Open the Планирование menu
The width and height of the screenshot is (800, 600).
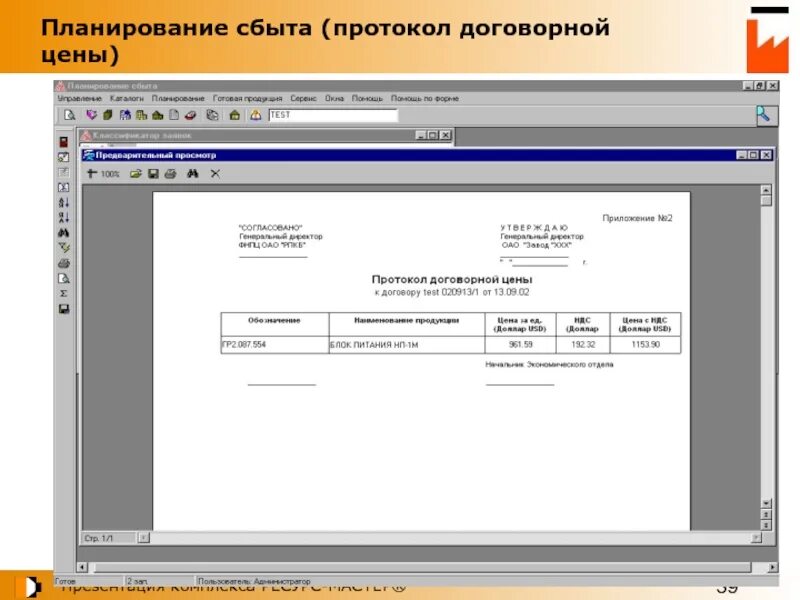pyautogui.click(x=178, y=98)
